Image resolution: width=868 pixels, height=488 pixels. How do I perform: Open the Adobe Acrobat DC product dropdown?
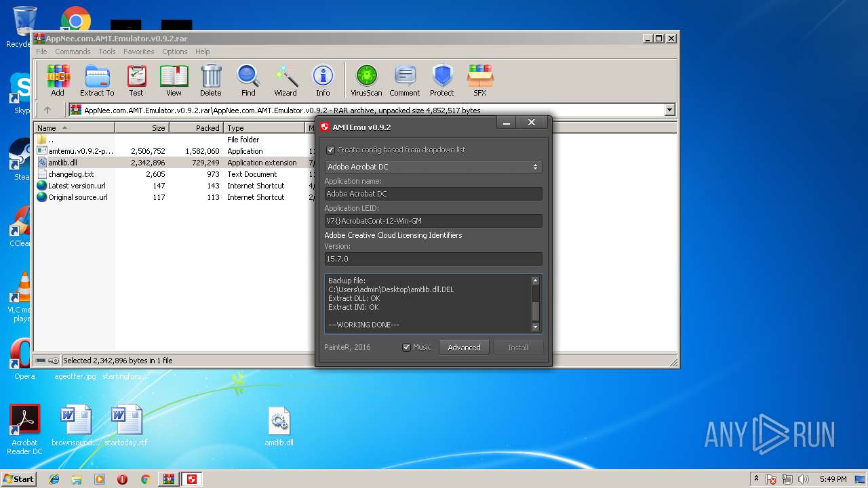[433, 167]
